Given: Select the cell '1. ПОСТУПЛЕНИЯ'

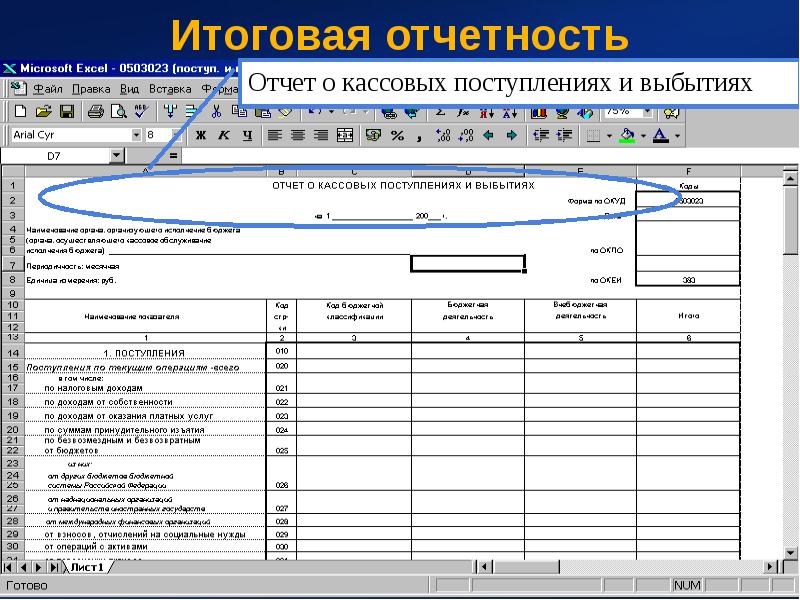Looking at the screenshot, I should (145, 353).
